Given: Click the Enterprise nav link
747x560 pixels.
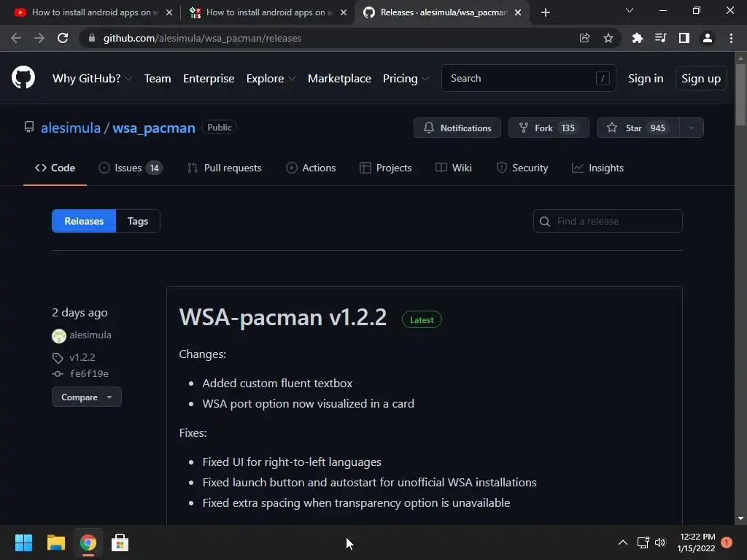Looking at the screenshot, I should [x=209, y=79].
